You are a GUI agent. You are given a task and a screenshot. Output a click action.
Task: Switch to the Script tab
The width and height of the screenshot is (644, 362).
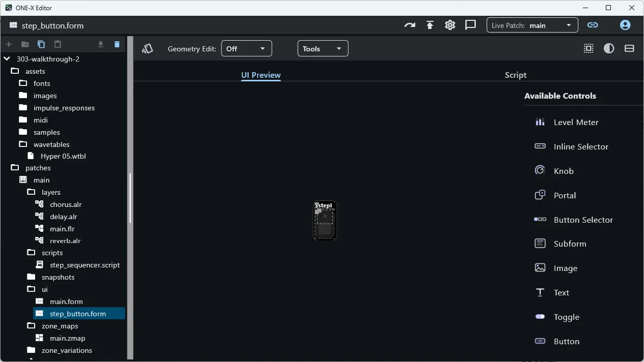click(515, 75)
